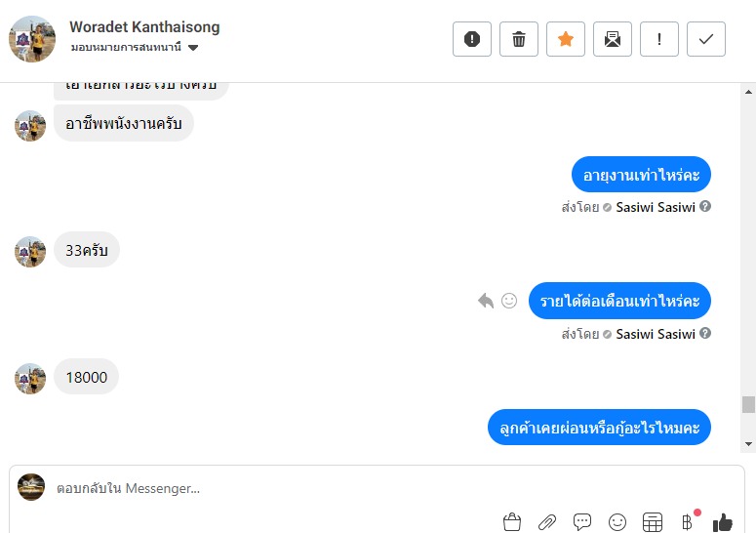This screenshot has height=533, width=756.
Task: Click the scroll down arrow of chat scrollbar
Action: click(748, 444)
